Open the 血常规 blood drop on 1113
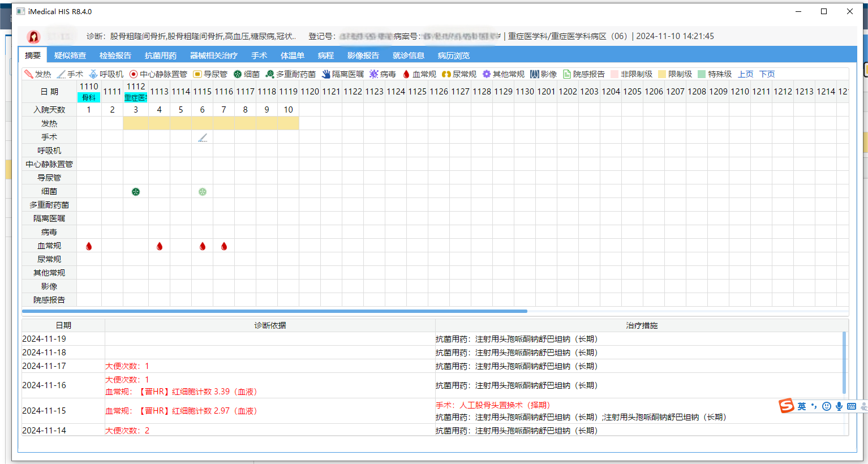The image size is (868, 464). pyautogui.click(x=160, y=246)
